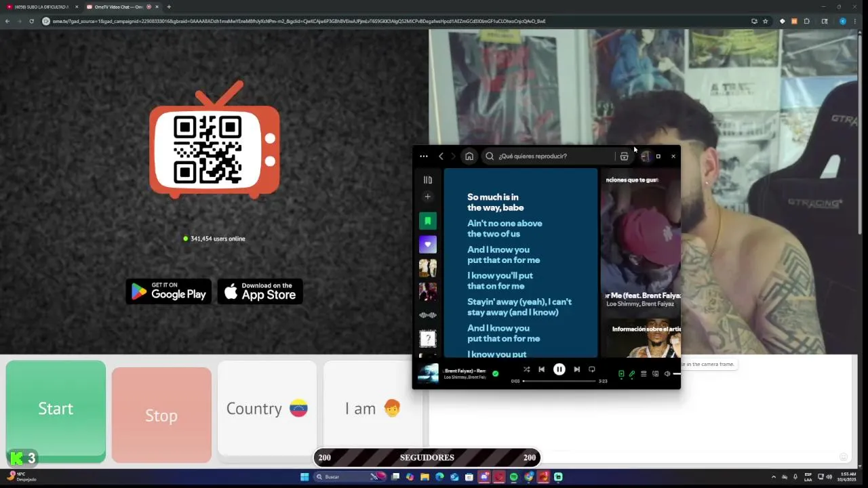The height and width of the screenshot is (488, 868).
Task: Toggle repeat in Spotify player bar
Action: point(591,369)
